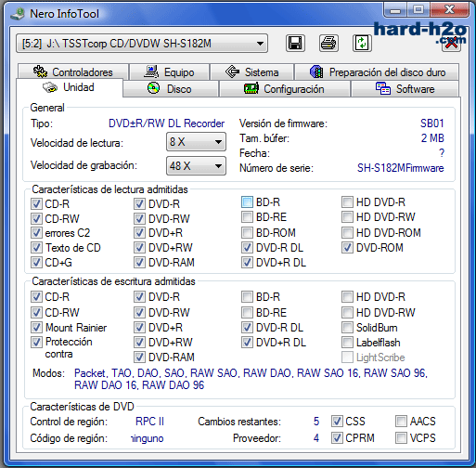Screen dimensions: 476x468
Task: Toggle DVD+R DL write checkbox
Action: [247, 343]
